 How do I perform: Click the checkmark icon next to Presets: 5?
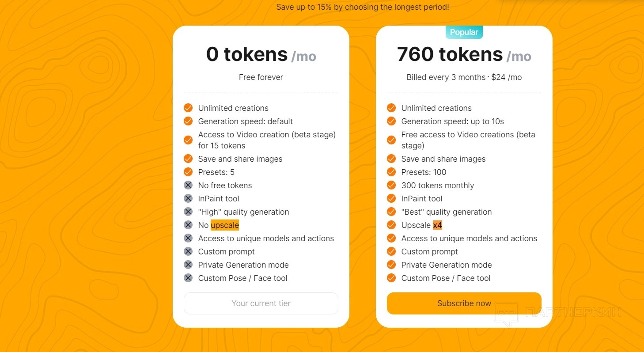(188, 172)
